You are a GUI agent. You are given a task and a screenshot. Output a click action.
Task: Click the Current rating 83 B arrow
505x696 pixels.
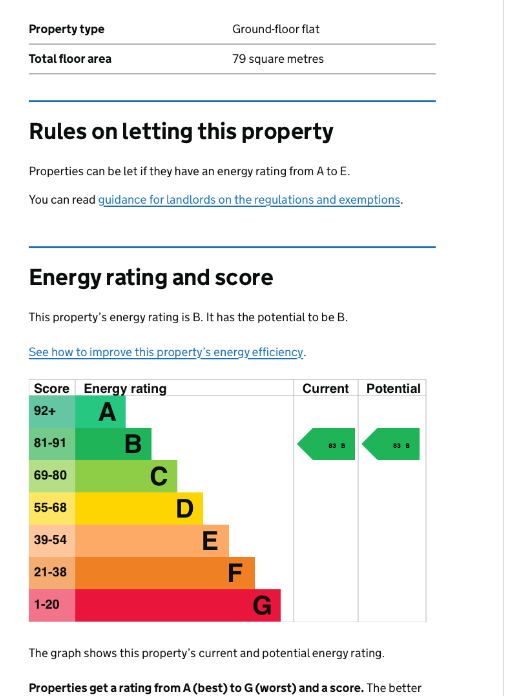326,444
